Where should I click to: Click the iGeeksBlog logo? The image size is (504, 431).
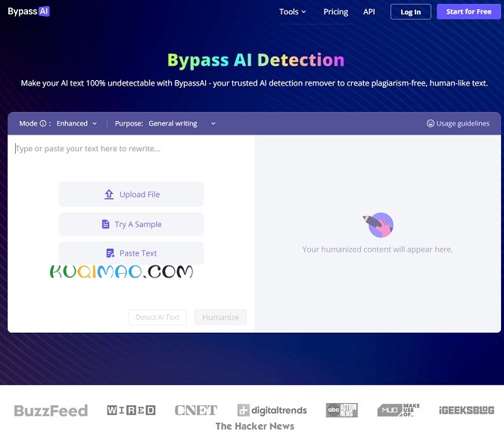pos(466,411)
